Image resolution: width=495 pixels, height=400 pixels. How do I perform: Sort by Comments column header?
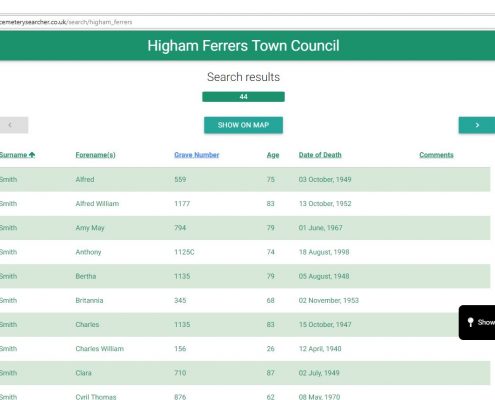(436, 155)
